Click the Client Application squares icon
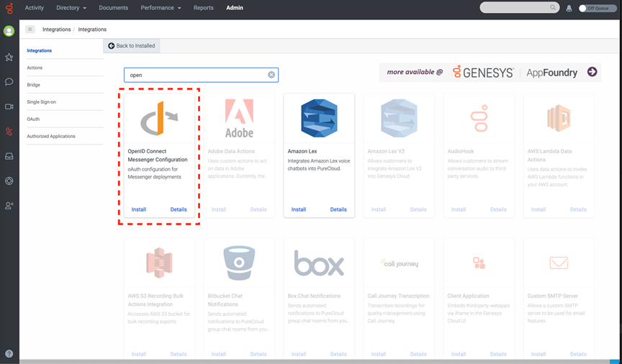Viewport: 622px width, 364px height. click(479, 263)
